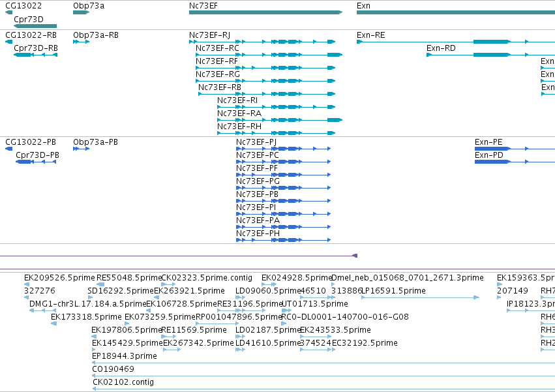
Task: Click EST label EK243533.5prime
Action: point(336,330)
